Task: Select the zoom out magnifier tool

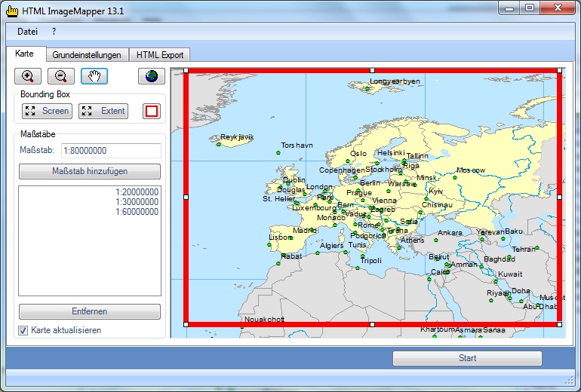Action: (61, 76)
